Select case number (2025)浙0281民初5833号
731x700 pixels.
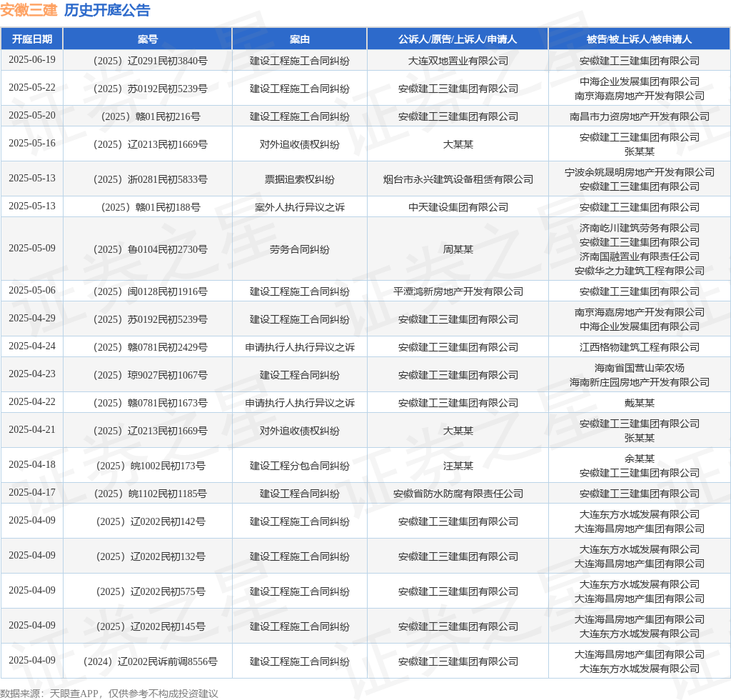[x=150, y=179]
